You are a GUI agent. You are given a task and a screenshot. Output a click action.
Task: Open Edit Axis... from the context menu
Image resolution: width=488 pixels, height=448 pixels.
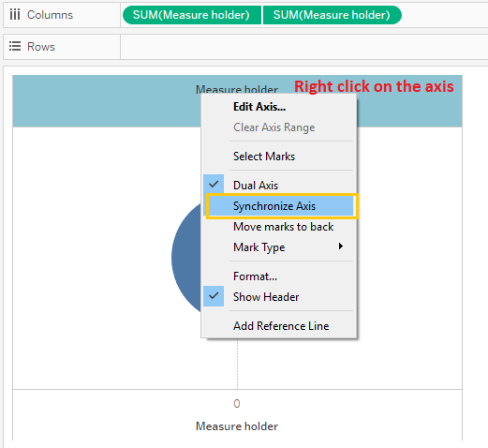click(x=259, y=107)
